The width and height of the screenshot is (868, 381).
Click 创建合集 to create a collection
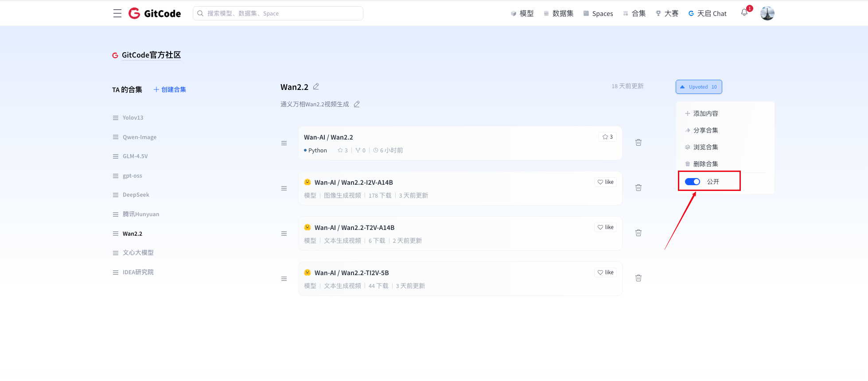tap(170, 89)
